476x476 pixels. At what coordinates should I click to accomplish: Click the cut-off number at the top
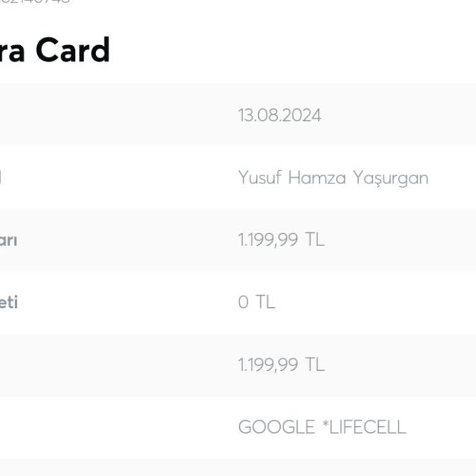[37, 2]
